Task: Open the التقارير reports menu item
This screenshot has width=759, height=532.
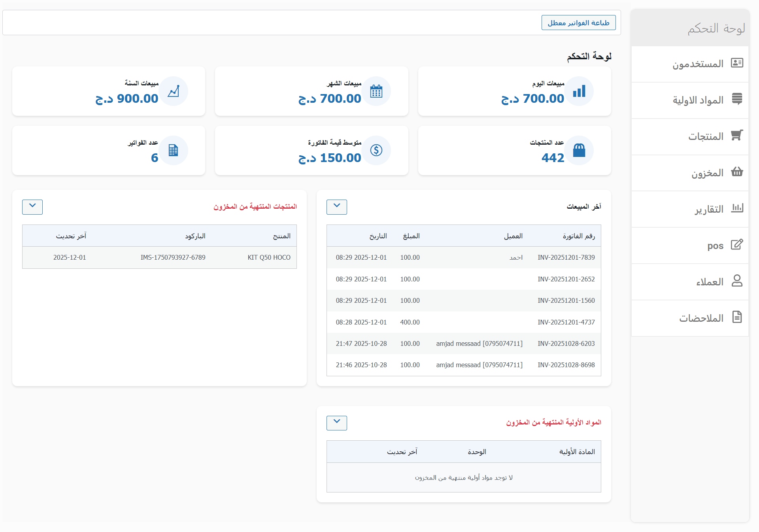Action: 709,209
